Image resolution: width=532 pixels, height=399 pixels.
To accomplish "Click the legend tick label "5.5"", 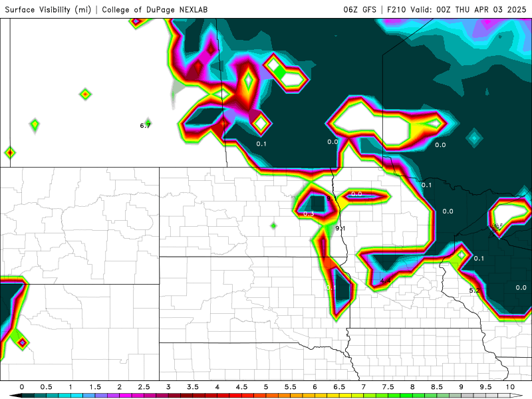I will 291,387.
